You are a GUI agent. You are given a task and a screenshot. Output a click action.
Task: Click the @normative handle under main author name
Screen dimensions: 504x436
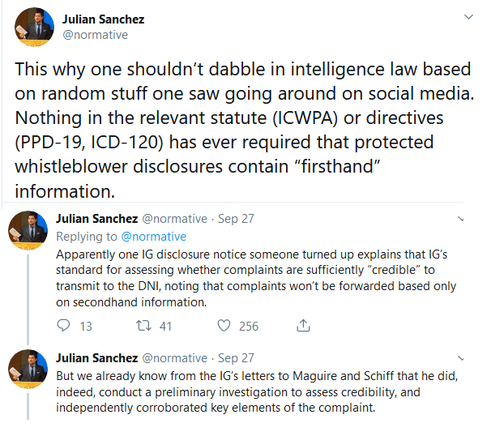click(x=95, y=35)
